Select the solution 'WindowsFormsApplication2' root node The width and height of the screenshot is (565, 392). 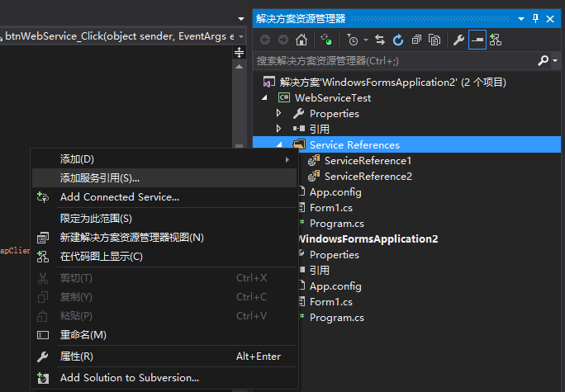(392, 82)
